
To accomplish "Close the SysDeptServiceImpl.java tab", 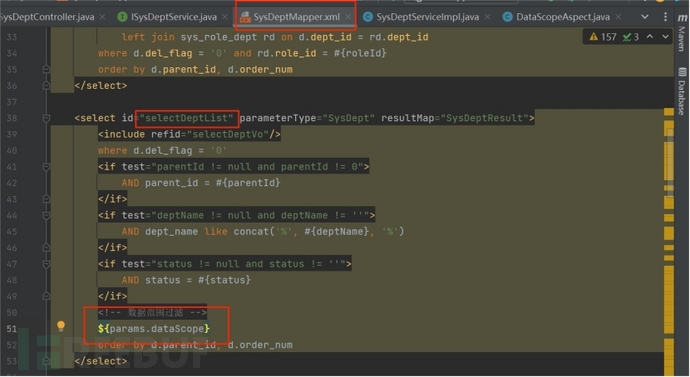I will 488,17.
